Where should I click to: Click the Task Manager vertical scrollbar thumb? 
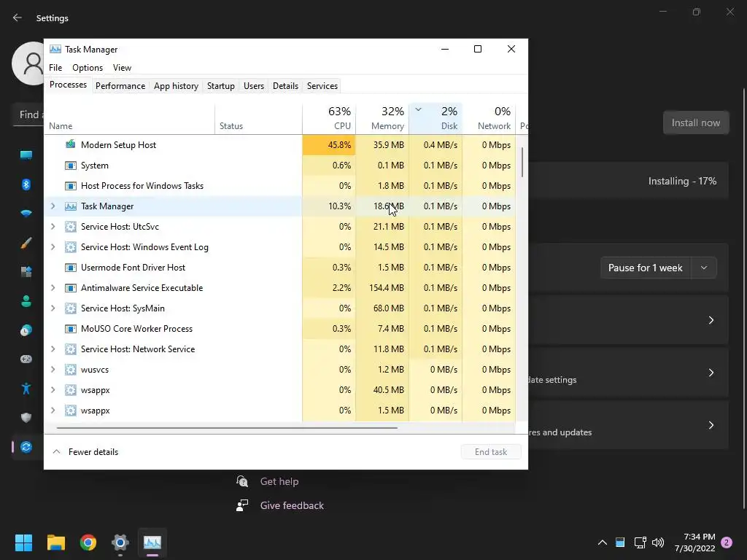[522, 162]
